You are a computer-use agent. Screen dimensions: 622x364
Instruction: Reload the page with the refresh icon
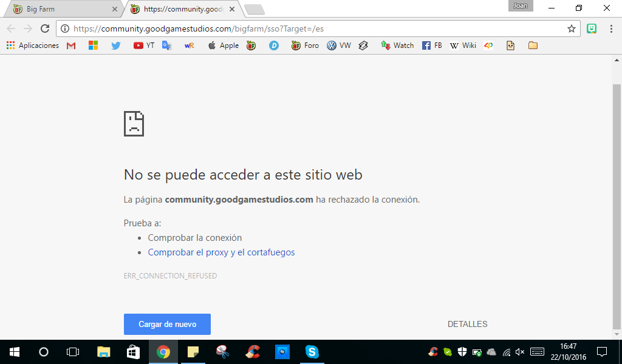45,29
